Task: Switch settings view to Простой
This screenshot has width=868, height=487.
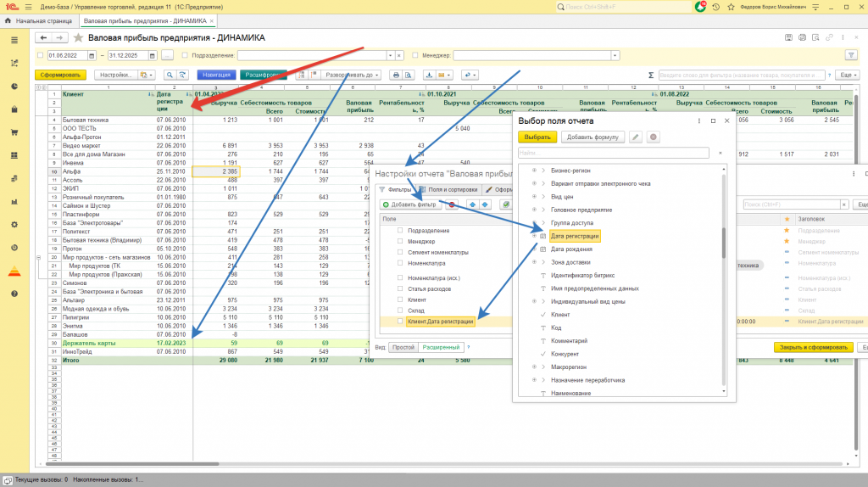Action: click(x=403, y=347)
